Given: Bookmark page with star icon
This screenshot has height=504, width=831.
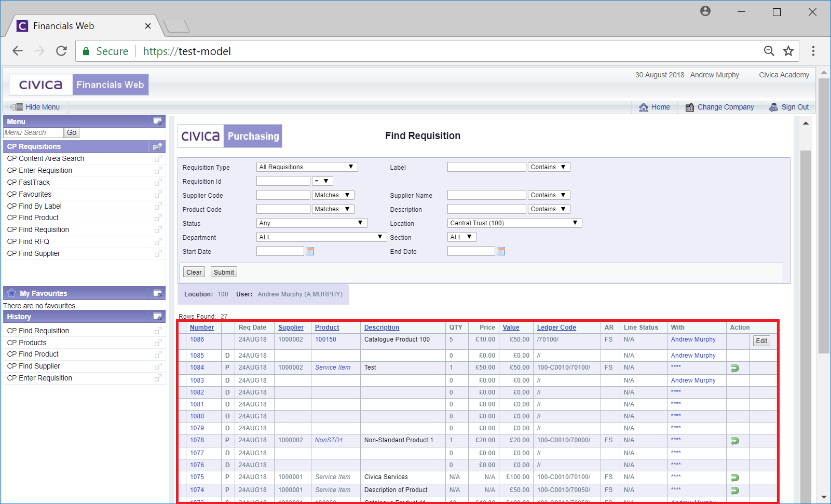Looking at the screenshot, I should 788,51.
